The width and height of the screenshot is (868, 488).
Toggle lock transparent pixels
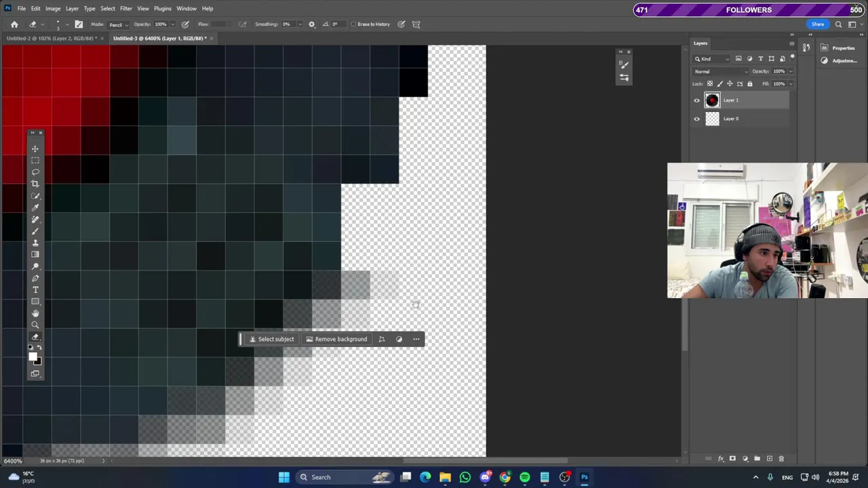point(710,83)
